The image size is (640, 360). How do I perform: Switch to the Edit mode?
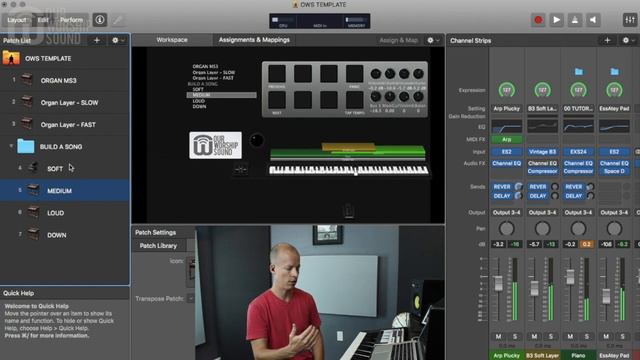point(43,20)
